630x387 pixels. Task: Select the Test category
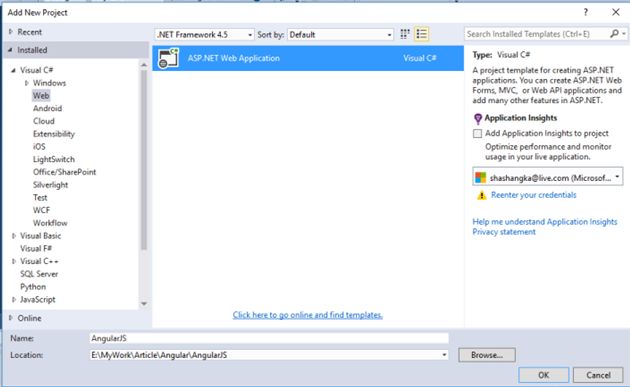40,197
